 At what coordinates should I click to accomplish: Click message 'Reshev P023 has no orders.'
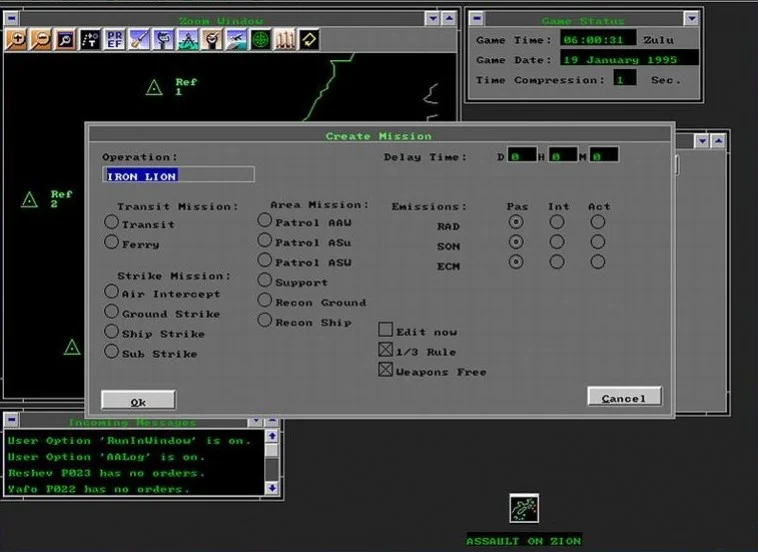point(106,473)
